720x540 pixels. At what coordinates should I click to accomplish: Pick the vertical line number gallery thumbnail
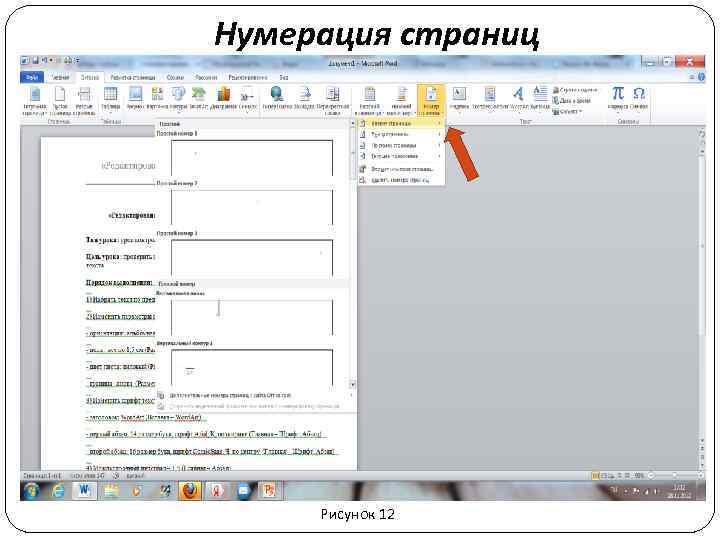[x=252, y=317]
